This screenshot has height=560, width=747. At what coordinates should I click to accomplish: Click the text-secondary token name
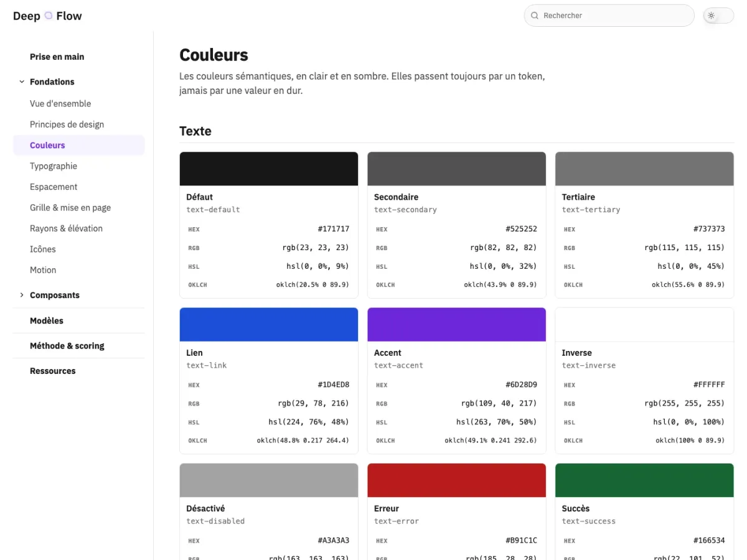(405, 210)
